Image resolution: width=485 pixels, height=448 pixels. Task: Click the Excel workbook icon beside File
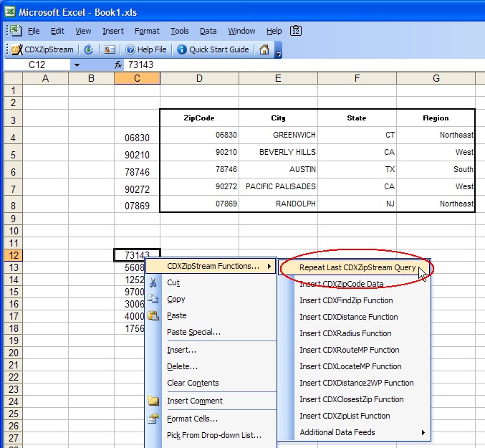(x=16, y=31)
